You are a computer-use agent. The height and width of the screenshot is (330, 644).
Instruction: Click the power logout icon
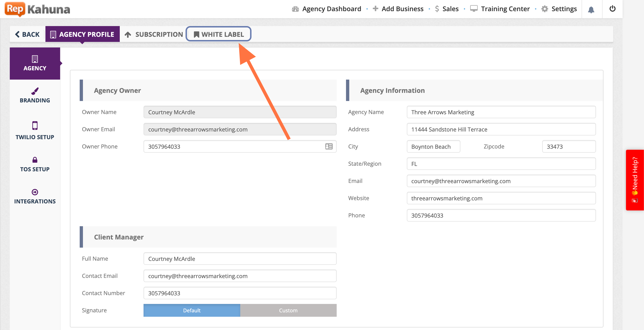(612, 9)
